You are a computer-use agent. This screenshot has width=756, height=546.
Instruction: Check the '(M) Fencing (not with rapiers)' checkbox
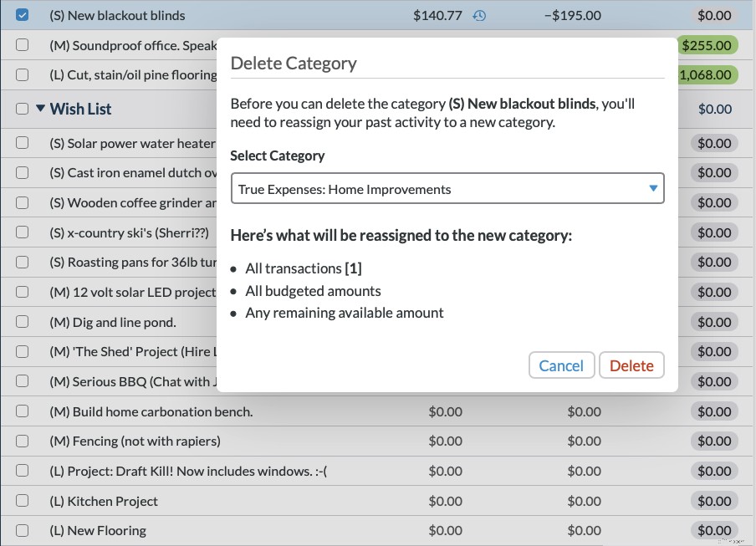point(23,441)
